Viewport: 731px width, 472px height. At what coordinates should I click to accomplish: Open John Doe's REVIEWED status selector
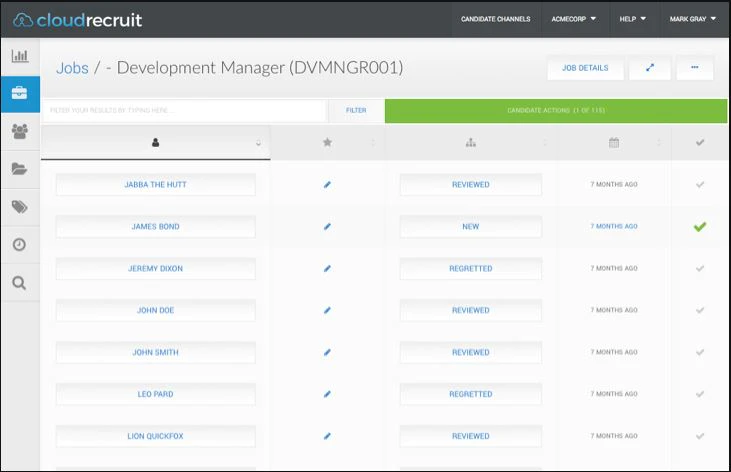(x=470, y=310)
